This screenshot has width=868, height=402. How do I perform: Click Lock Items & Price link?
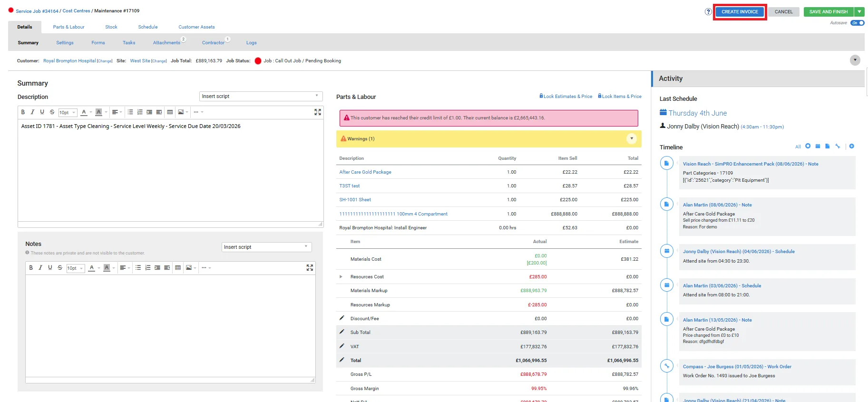click(620, 96)
